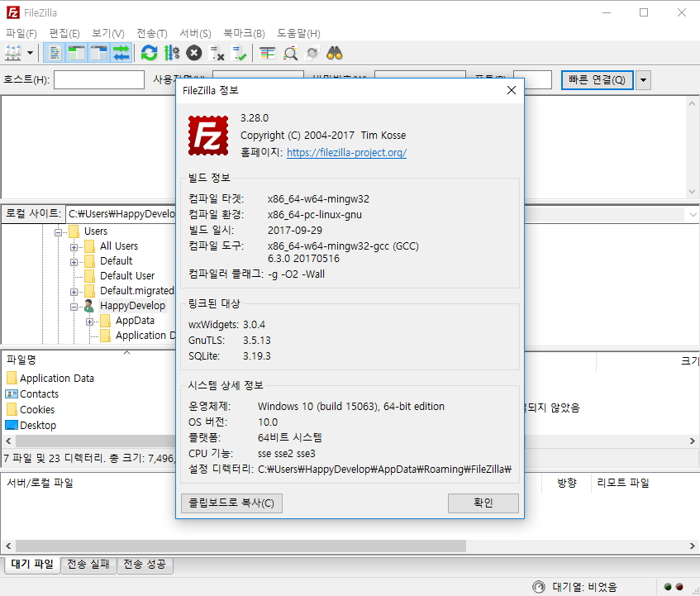Click the green activity indicator light
Image resolution: width=700 pixels, height=596 pixels.
(668, 587)
